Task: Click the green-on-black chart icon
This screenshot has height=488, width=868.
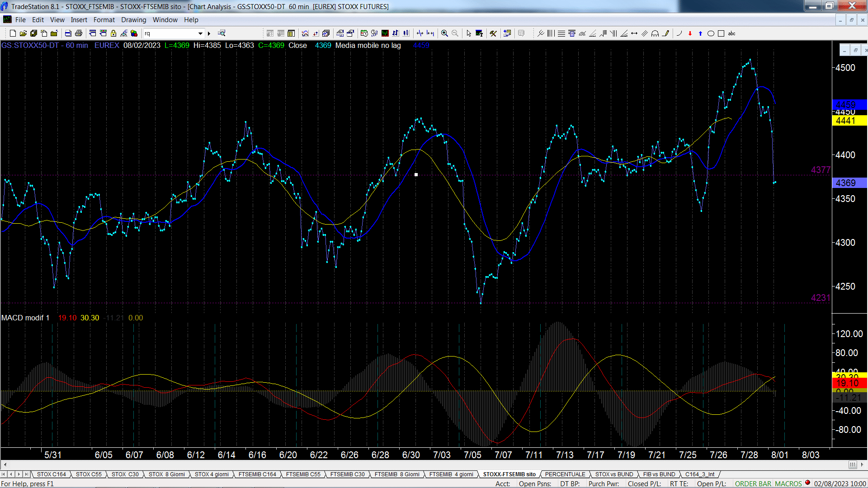Action: pyautogui.click(x=385, y=33)
